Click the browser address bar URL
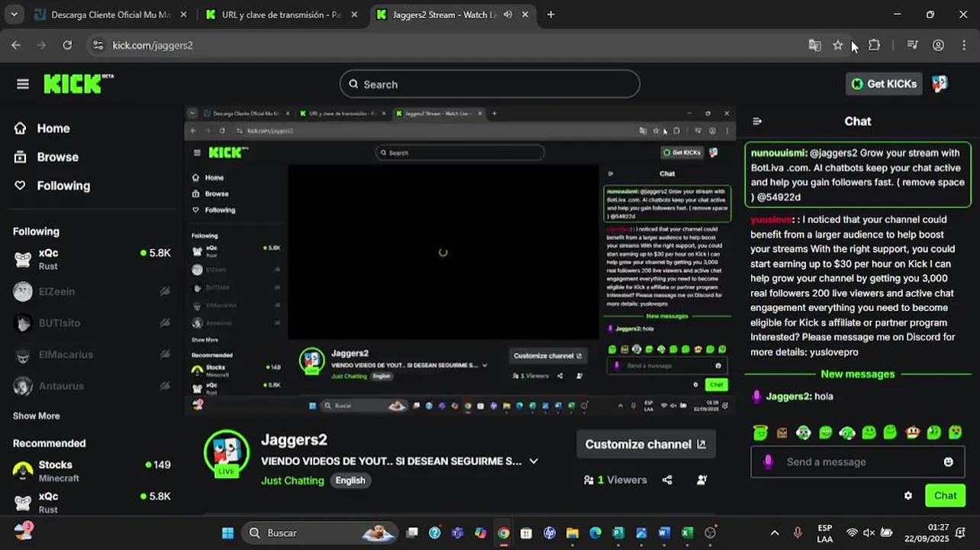 coord(153,45)
